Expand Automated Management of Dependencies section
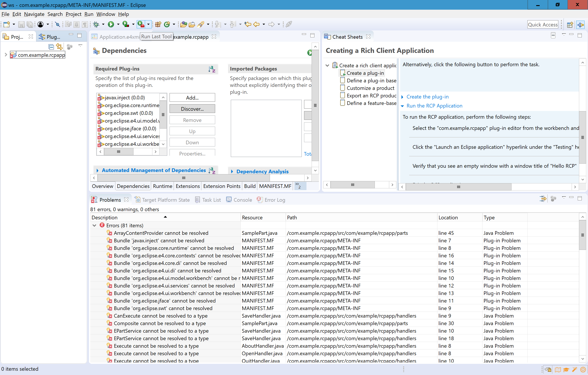This screenshot has height=375, width=588. (97, 170)
